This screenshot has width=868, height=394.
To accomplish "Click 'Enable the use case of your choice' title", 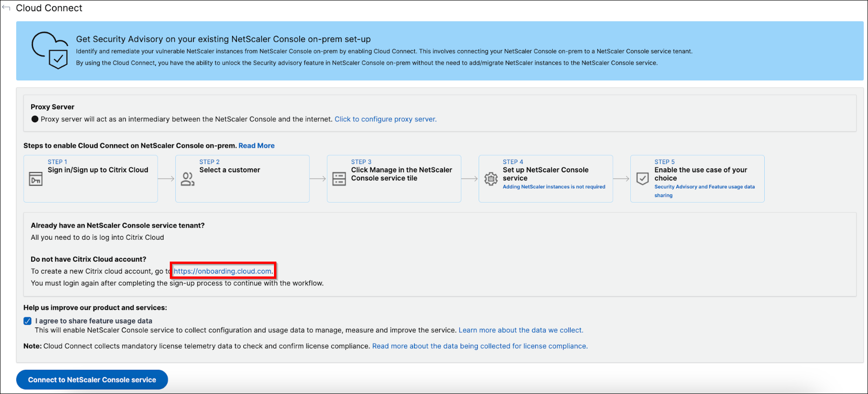I will coord(701,174).
